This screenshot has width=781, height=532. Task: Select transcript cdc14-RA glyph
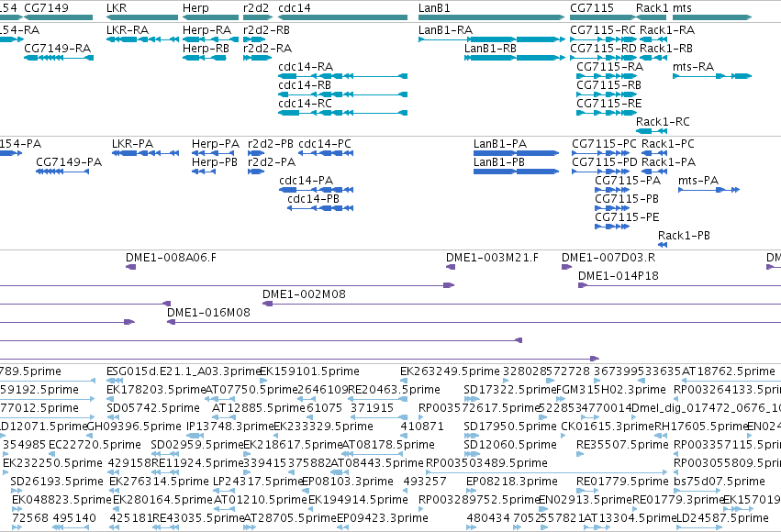[342, 76]
